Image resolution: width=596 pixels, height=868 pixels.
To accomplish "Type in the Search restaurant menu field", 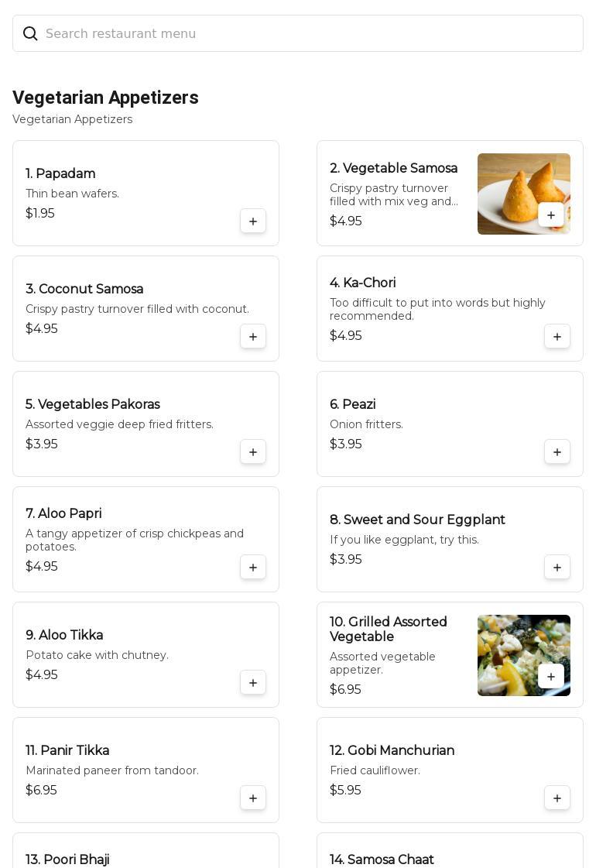I will [x=310, y=33].
